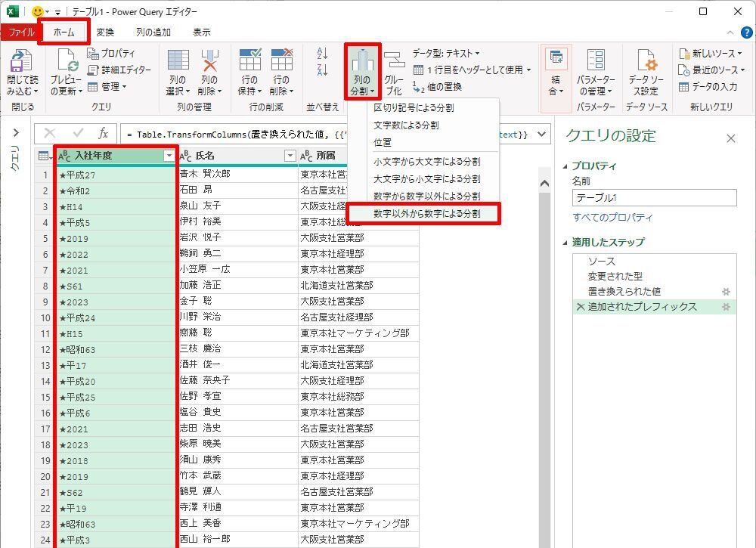Expand the collapsed クエリ pane
This screenshot has width=756, height=548.
coord(16,133)
